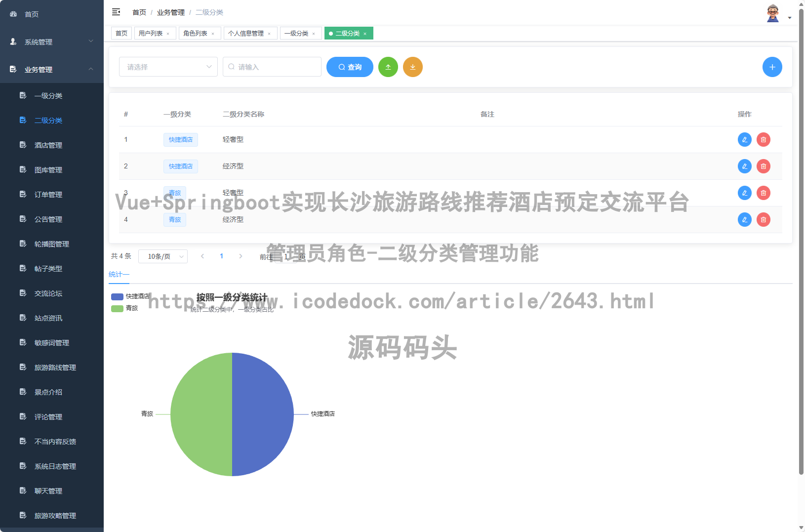
Task: Click the orange download icon button
Action: 413,67
